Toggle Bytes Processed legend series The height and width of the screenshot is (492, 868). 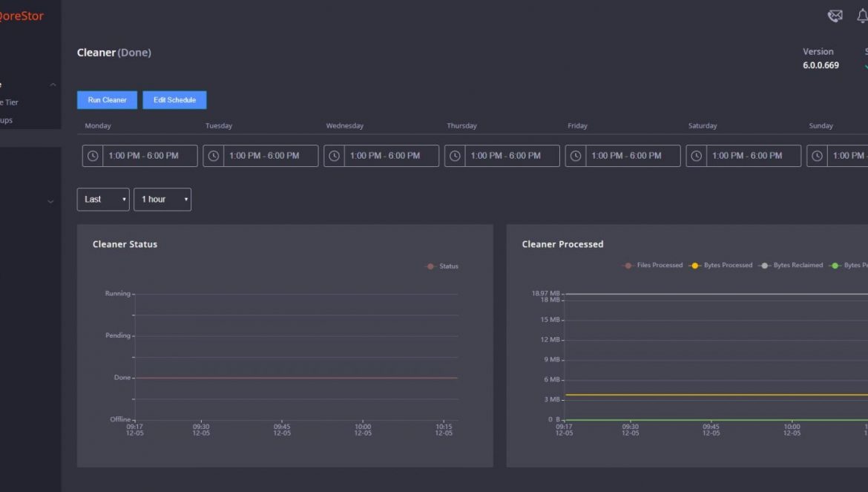click(721, 266)
